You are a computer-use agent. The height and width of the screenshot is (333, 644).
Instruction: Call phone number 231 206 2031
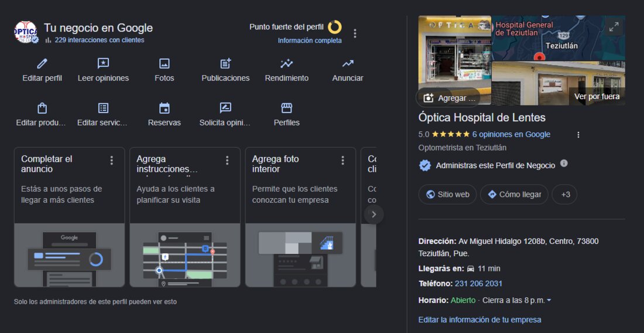click(478, 284)
